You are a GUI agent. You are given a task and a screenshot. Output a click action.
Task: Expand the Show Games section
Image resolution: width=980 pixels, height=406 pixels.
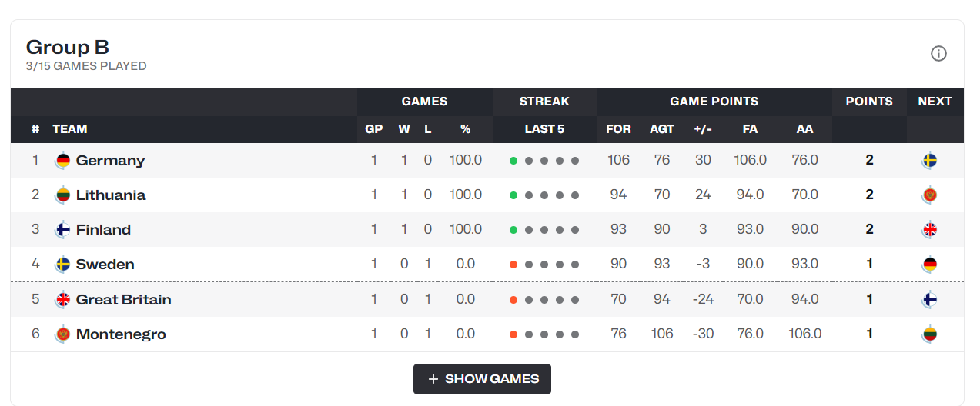coord(482,379)
